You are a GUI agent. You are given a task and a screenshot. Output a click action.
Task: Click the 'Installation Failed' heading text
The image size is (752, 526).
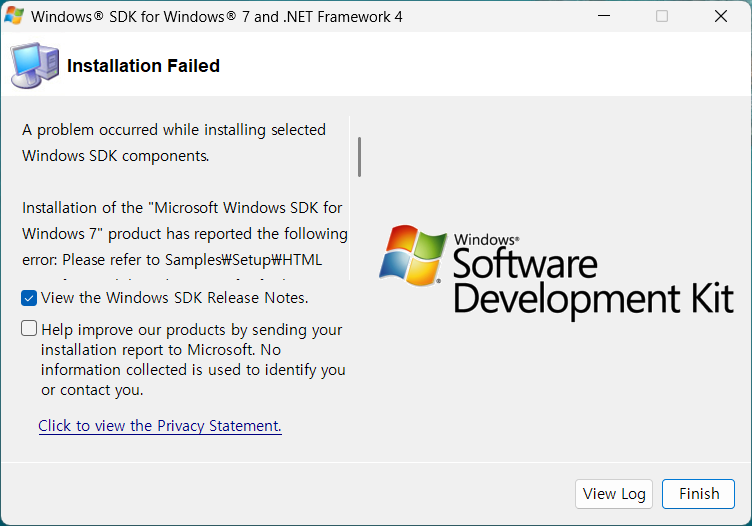(143, 66)
